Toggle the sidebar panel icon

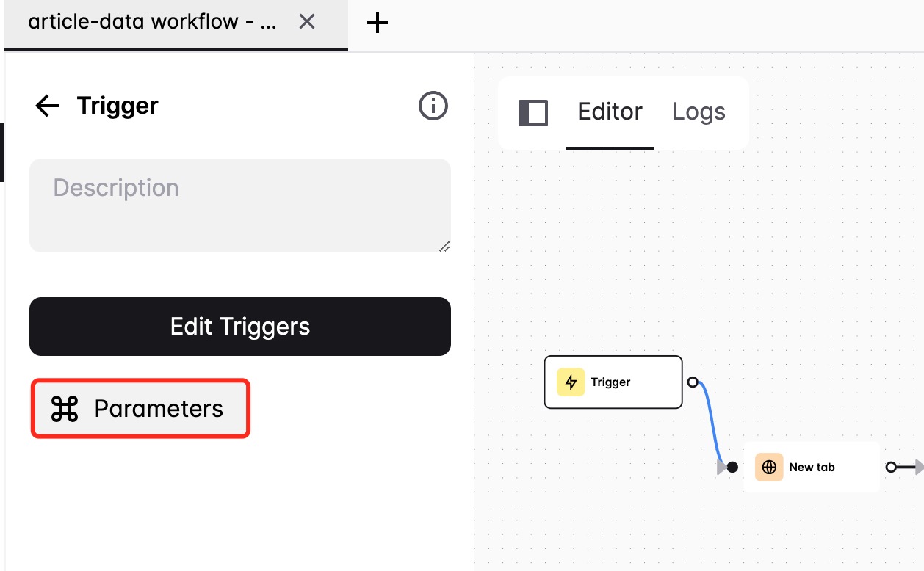tap(533, 113)
